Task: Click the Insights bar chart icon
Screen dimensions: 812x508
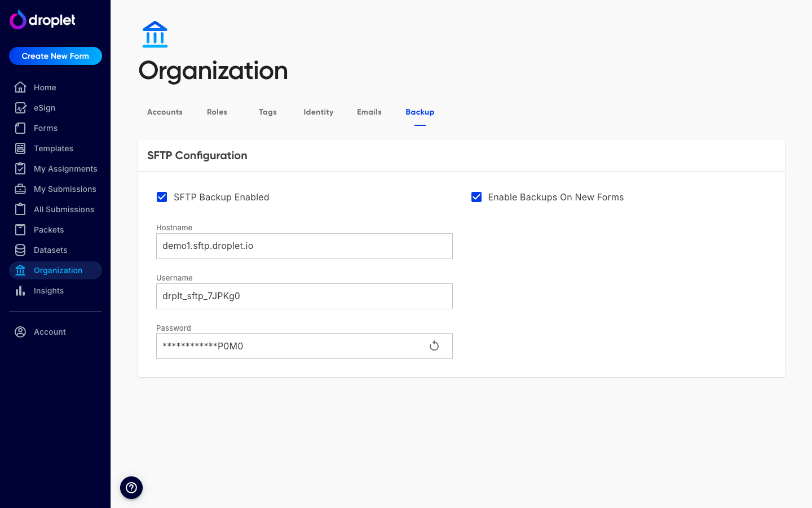Action: [x=20, y=290]
